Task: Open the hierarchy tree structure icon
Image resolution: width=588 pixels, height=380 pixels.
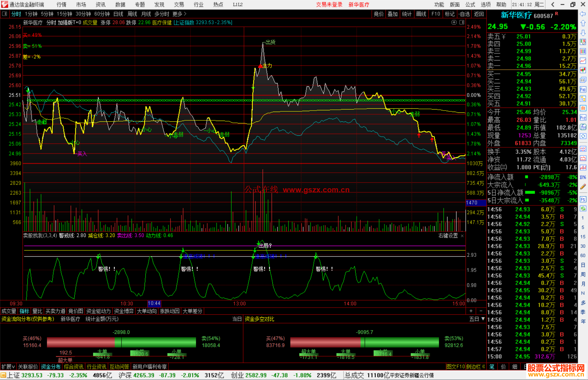Action: [583, 99]
